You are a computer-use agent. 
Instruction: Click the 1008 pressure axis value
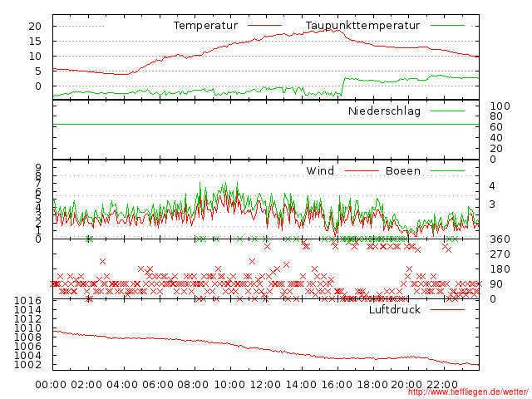coord(27,337)
